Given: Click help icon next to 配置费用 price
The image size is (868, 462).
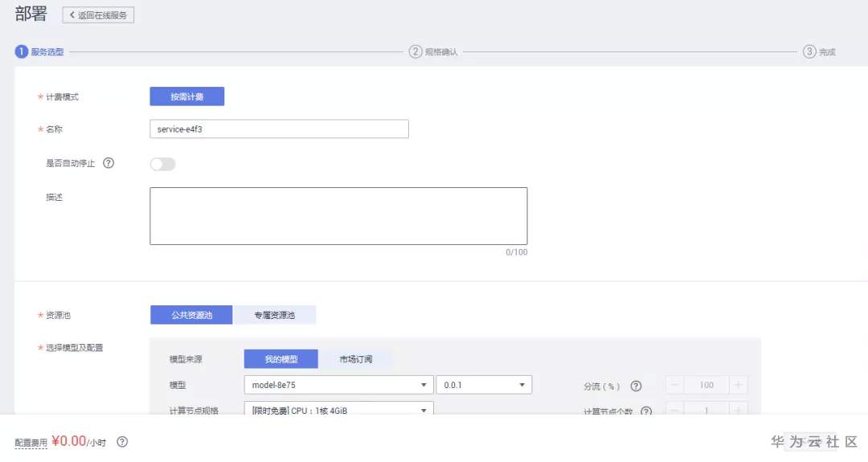Looking at the screenshot, I should (122, 442).
